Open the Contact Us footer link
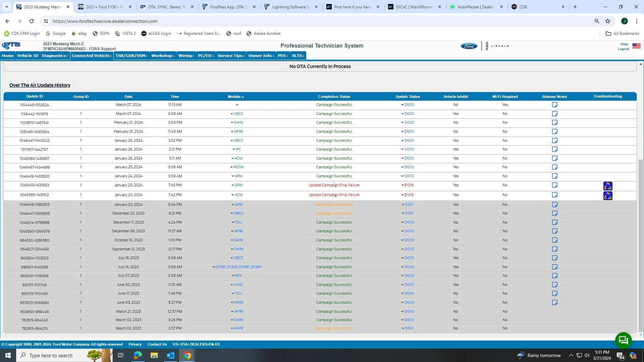 (157, 345)
